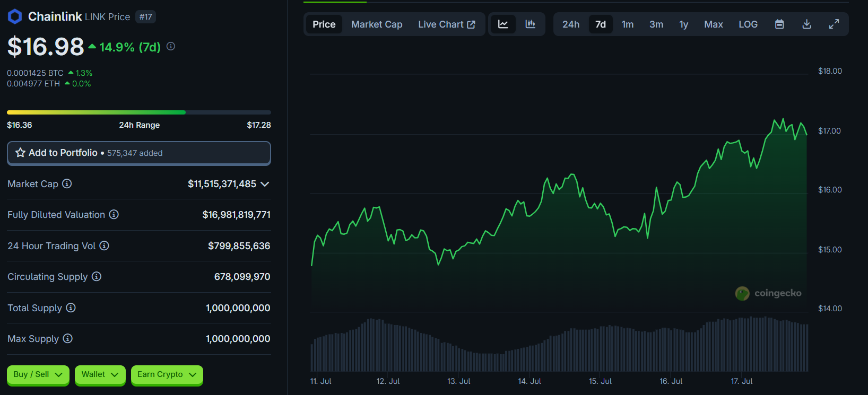The height and width of the screenshot is (395, 868).
Task: Expand Market Cap value chevron
Action: (265, 184)
